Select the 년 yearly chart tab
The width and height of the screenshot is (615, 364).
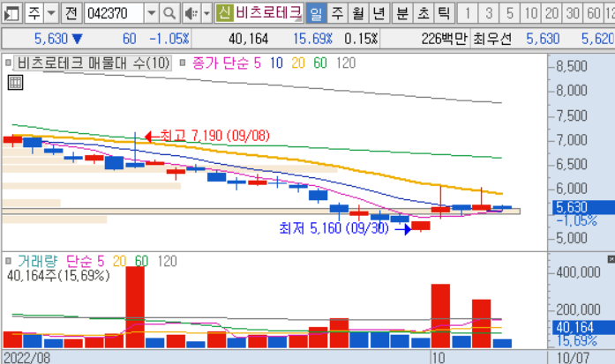pos(379,13)
